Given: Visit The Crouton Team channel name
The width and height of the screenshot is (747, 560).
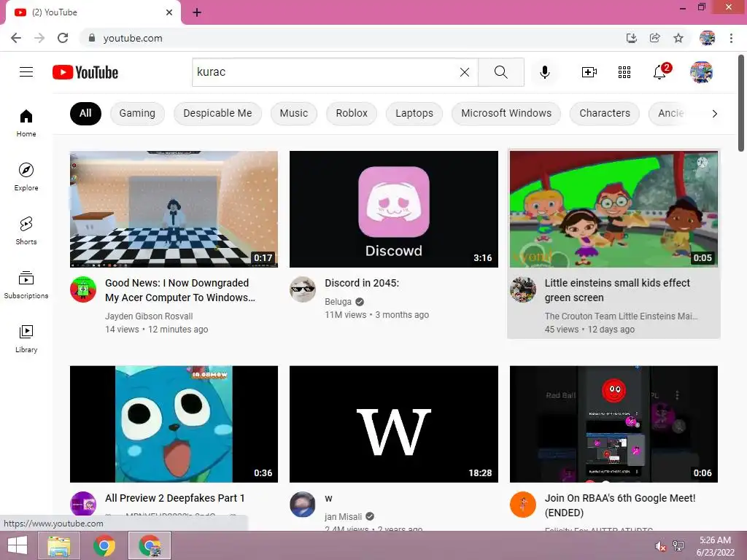Looking at the screenshot, I should click(x=622, y=316).
